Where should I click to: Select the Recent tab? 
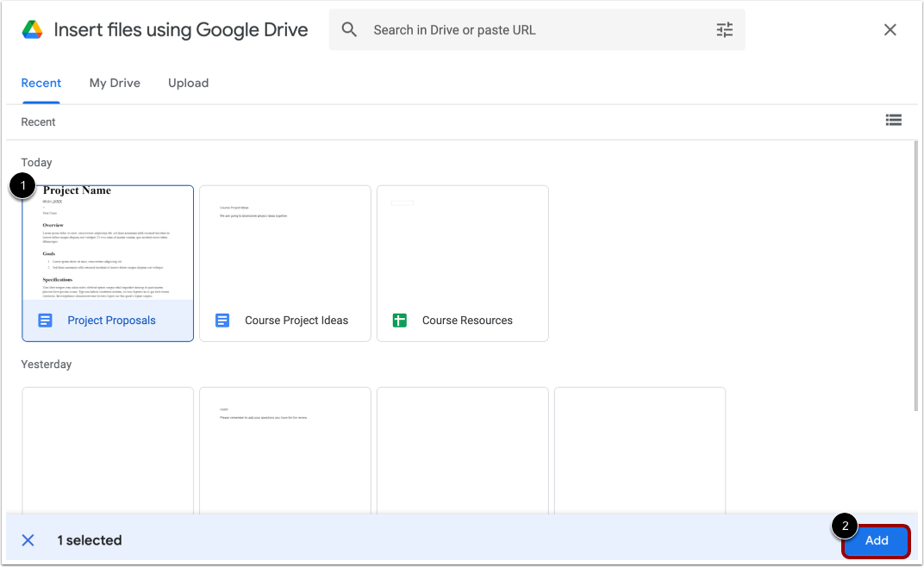(x=41, y=83)
